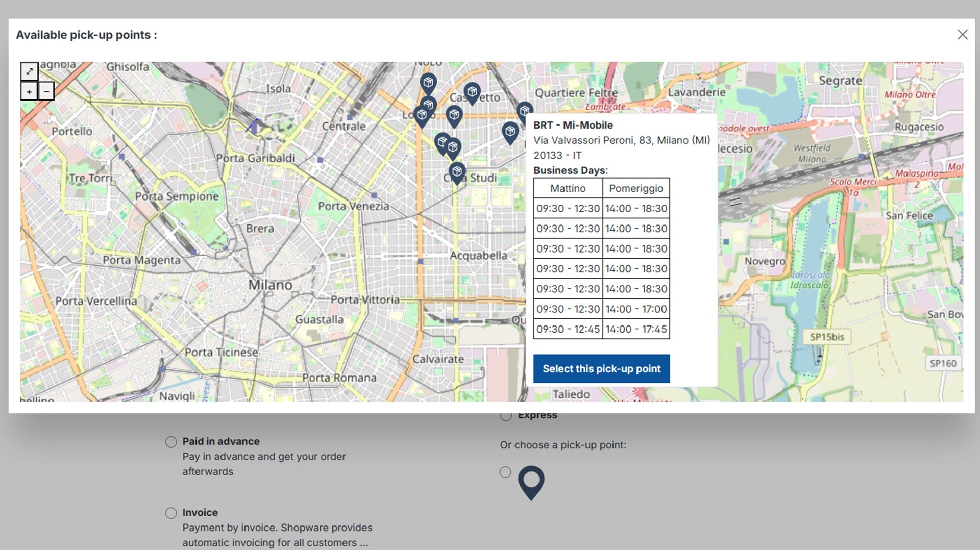Select the Invoice payment radio button
The width and height of the screenshot is (980, 551).
(x=171, y=513)
